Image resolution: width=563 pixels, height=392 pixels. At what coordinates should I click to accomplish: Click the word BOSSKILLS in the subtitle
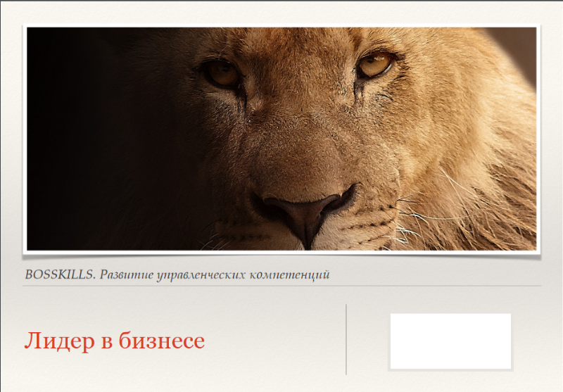point(59,274)
